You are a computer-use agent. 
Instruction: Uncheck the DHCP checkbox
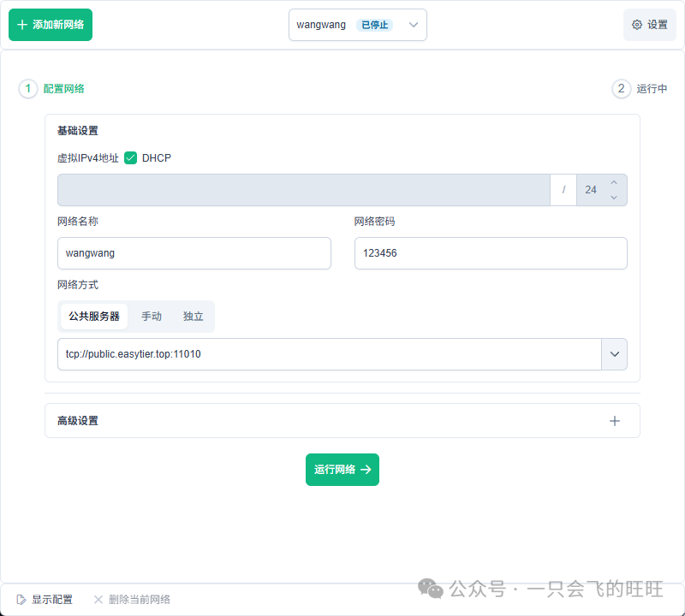131,158
